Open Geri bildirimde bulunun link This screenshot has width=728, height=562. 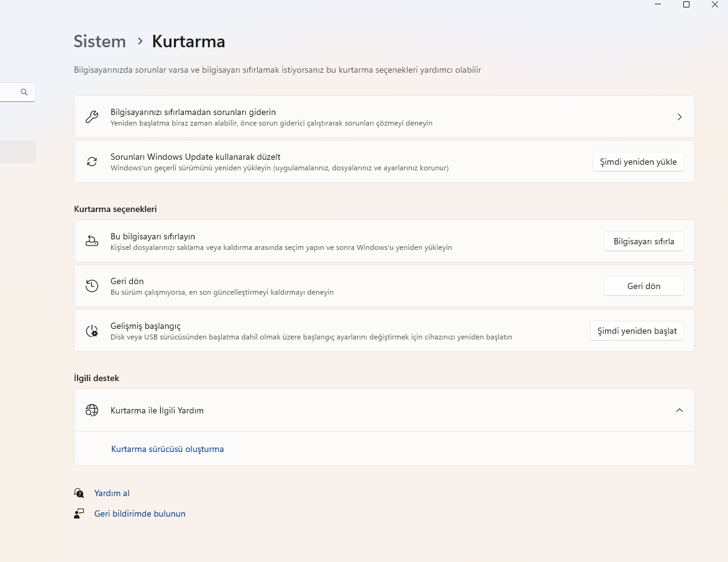click(x=140, y=514)
